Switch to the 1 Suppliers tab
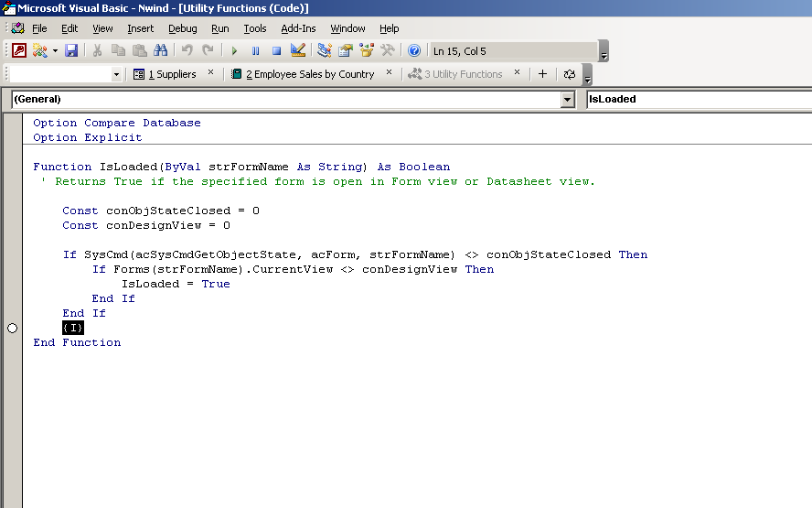The image size is (812, 508). [166, 74]
